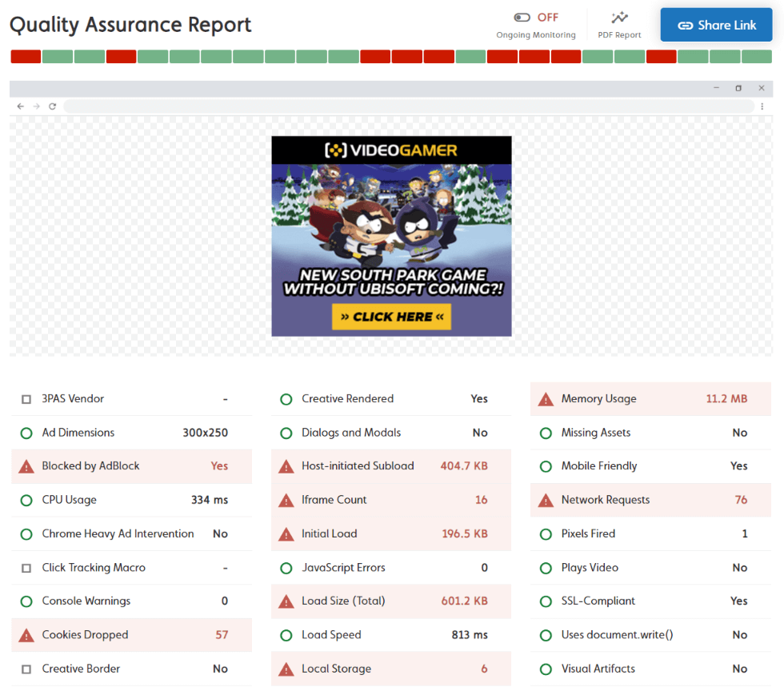Click the Uses document.write() status circle
Viewport: 784px width, 691px height.
(x=546, y=636)
